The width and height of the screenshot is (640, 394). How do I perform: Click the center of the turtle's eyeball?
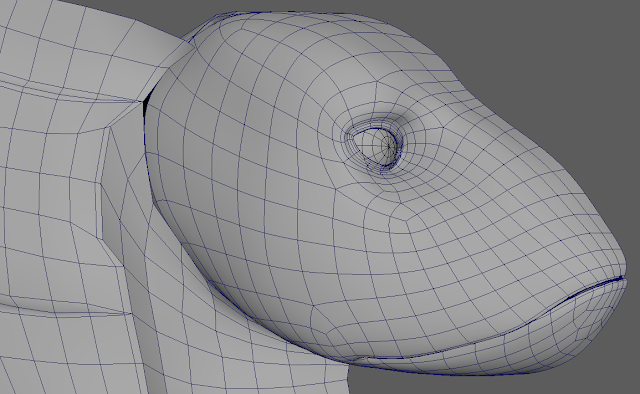(x=376, y=146)
